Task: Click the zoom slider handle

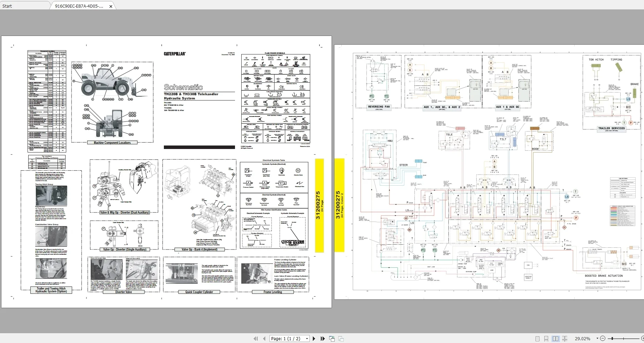Action: tap(612, 338)
